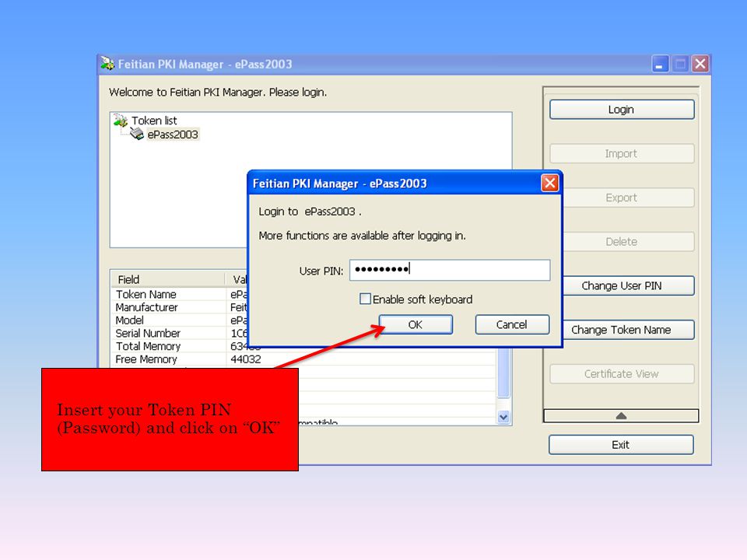Click the Free Memory value 44032
The image size is (747, 560).
(x=246, y=359)
